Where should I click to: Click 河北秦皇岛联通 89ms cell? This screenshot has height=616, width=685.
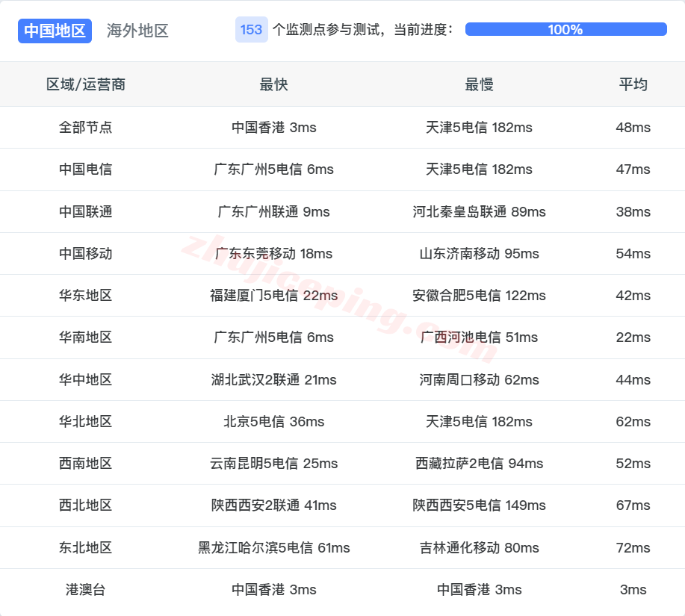480,212
